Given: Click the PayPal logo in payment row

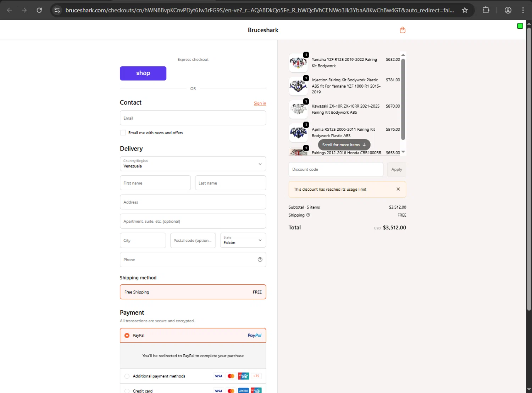Looking at the screenshot, I should click(x=254, y=335).
